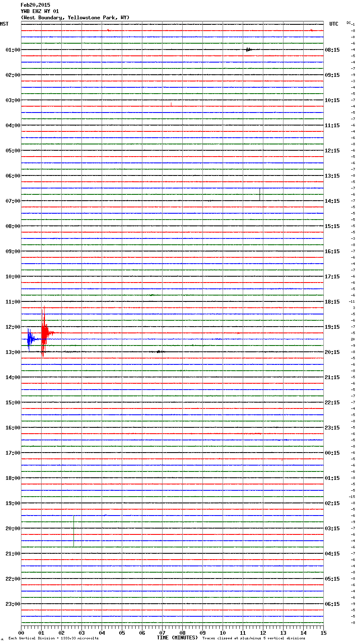Click minute tick label 13 on bottom axis

pyautogui.click(x=283, y=633)
